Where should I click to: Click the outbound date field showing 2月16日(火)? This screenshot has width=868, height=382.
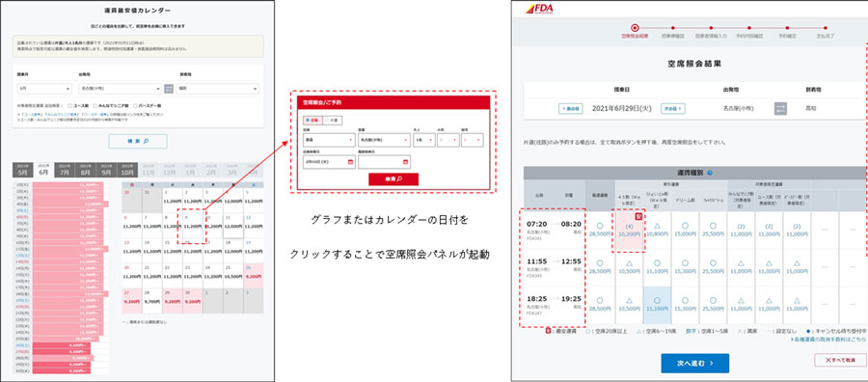[330, 162]
